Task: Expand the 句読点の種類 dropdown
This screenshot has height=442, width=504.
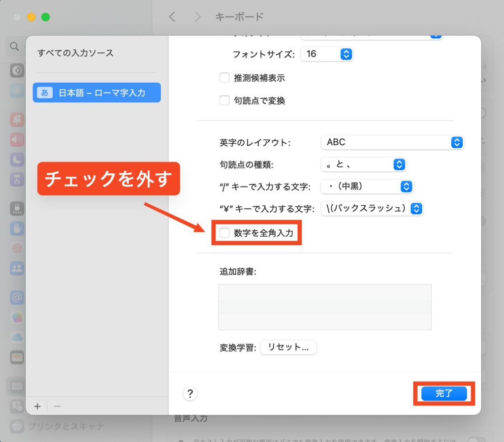Action: coord(363,164)
